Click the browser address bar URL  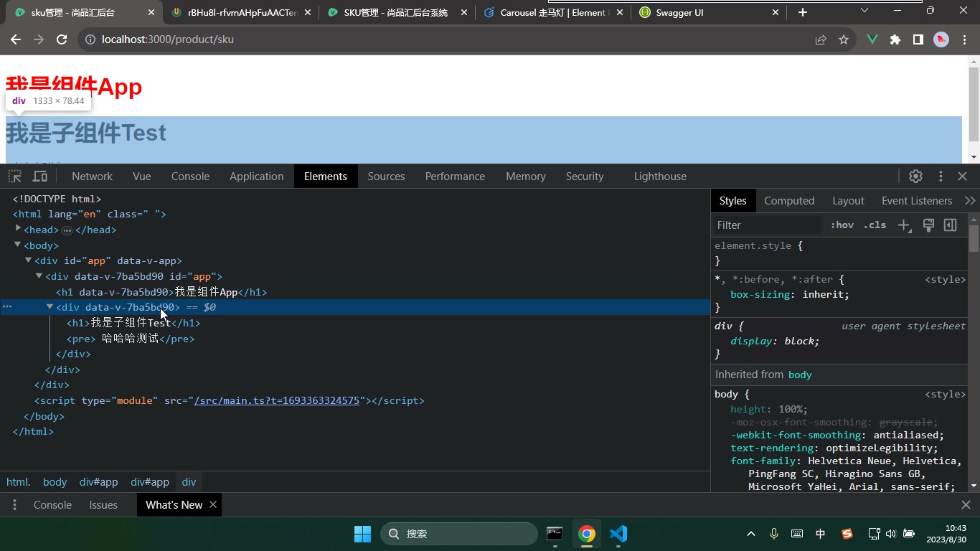168,39
